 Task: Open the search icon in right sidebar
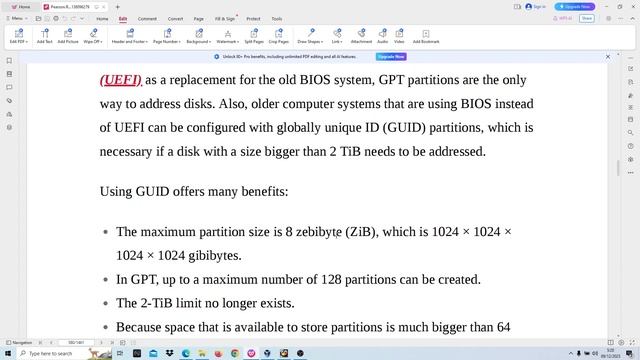point(631,133)
